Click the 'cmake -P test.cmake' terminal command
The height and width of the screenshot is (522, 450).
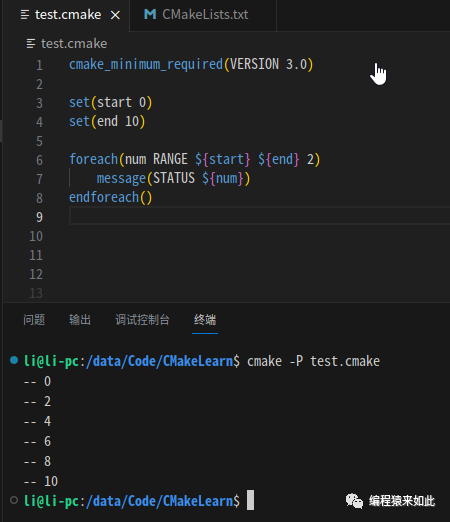click(x=313, y=361)
